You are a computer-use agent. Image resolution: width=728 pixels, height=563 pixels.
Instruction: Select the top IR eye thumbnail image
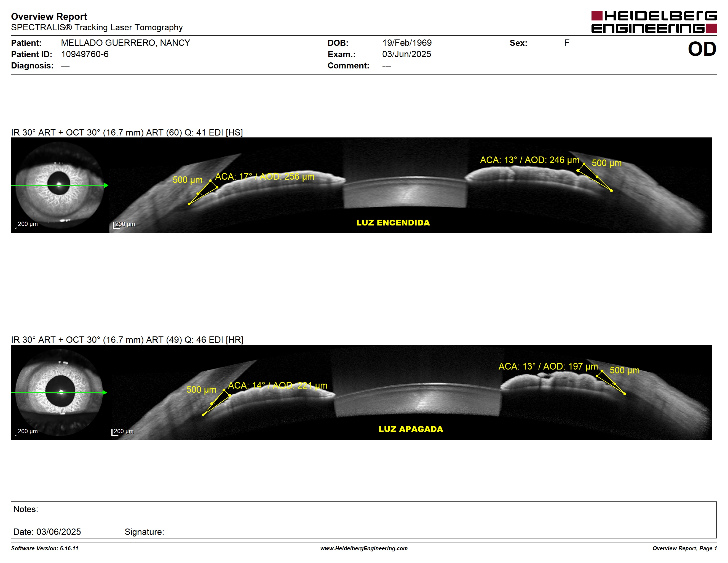coord(60,185)
